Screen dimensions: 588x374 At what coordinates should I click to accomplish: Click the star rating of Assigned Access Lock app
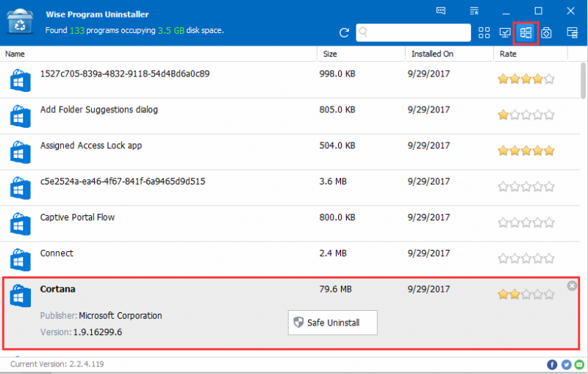click(526, 151)
